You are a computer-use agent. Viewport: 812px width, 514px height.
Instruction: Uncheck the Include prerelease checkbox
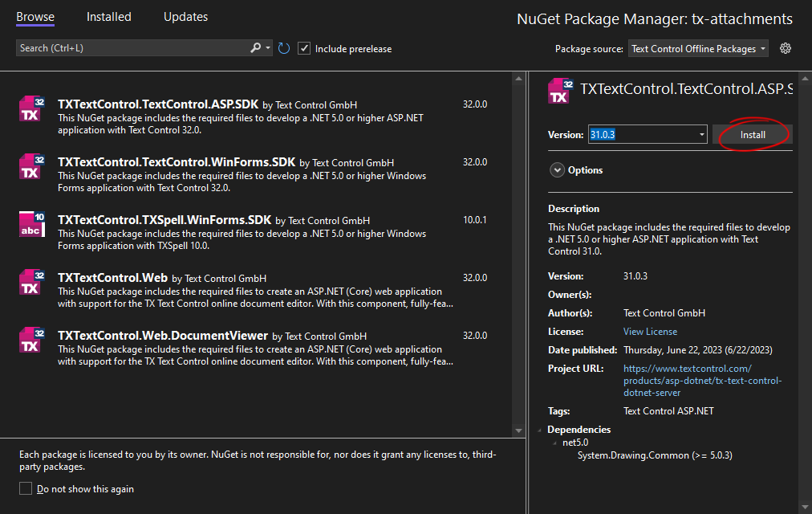click(304, 48)
